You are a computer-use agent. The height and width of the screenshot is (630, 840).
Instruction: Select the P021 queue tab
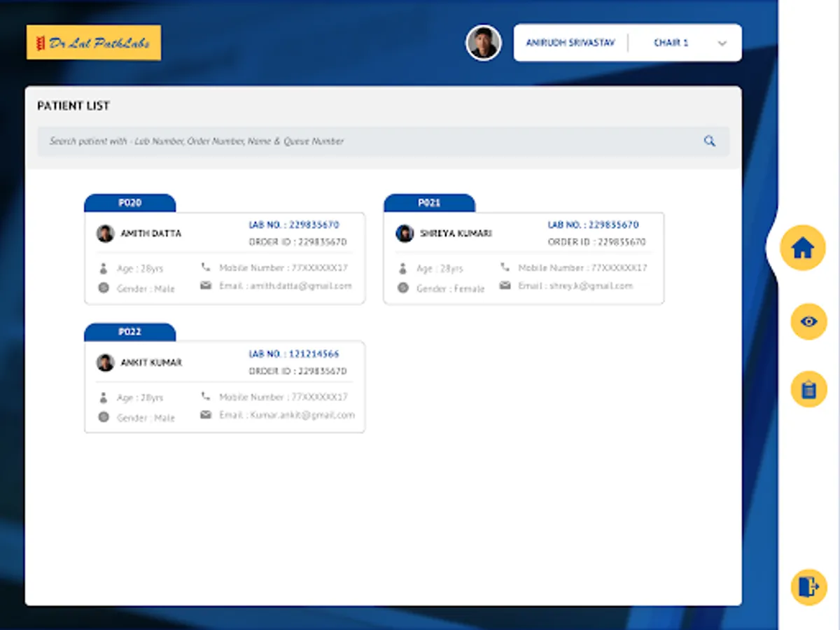[x=429, y=203]
